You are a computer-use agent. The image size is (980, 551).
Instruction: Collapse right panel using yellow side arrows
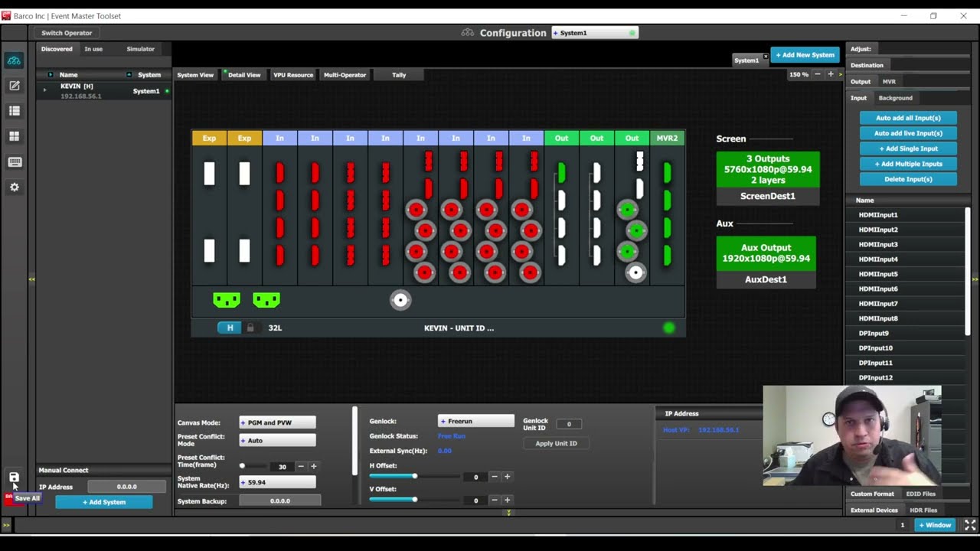(x=975, y=279)
